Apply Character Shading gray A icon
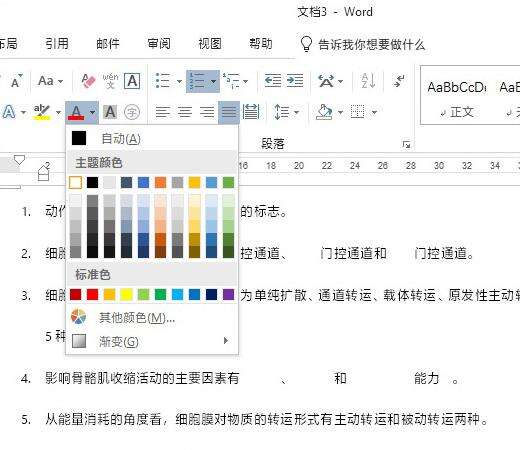The width and height of the screenshot is (520, 450). click(x=110, y=112)
